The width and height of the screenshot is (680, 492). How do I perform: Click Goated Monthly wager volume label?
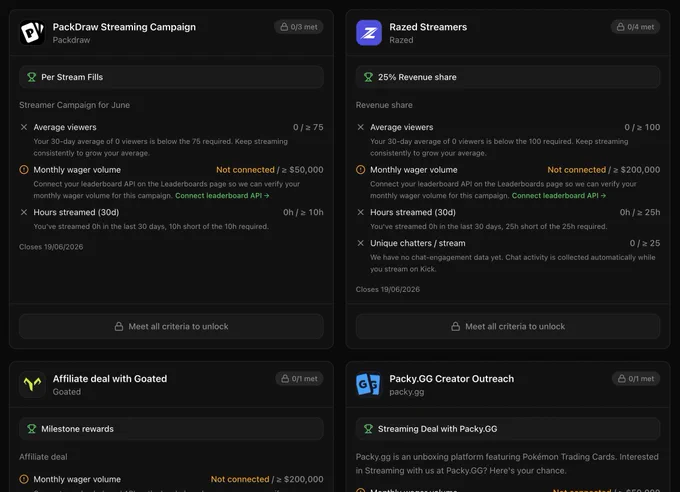click(77, 479)
